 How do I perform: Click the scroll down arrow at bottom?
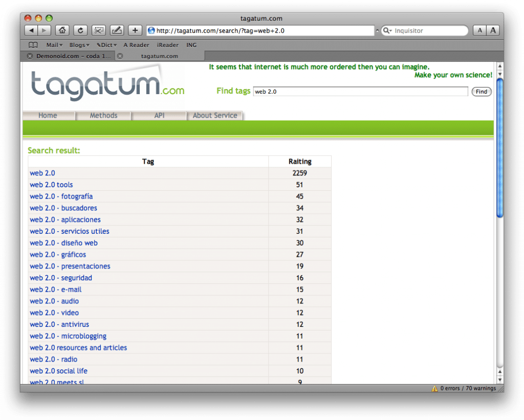click(500, 380)
